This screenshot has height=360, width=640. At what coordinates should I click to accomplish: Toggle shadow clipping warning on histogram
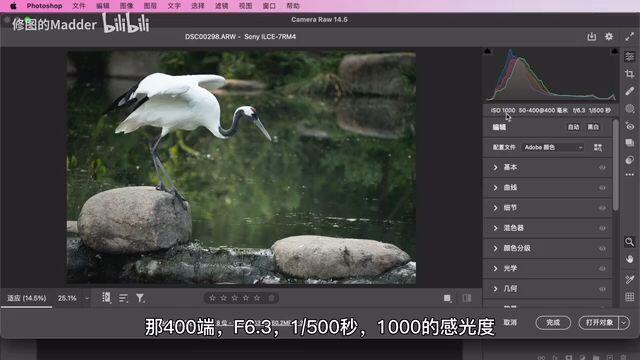point(487,51)
